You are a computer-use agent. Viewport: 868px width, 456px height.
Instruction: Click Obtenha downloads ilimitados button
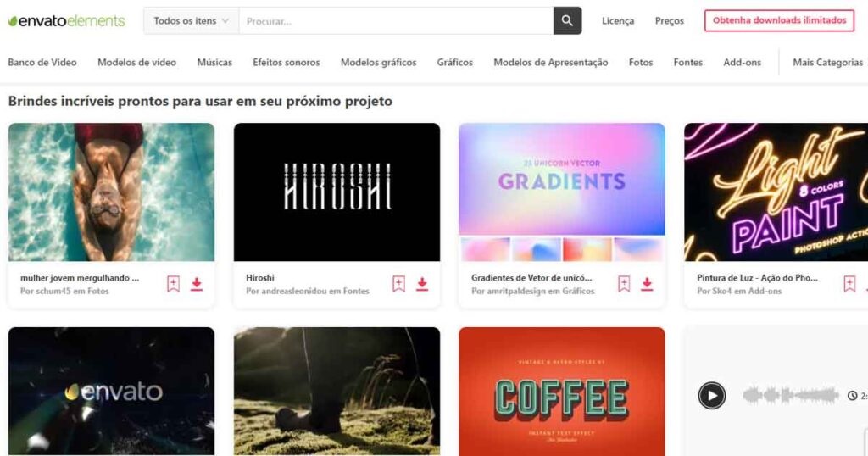(x=780, y=20)
